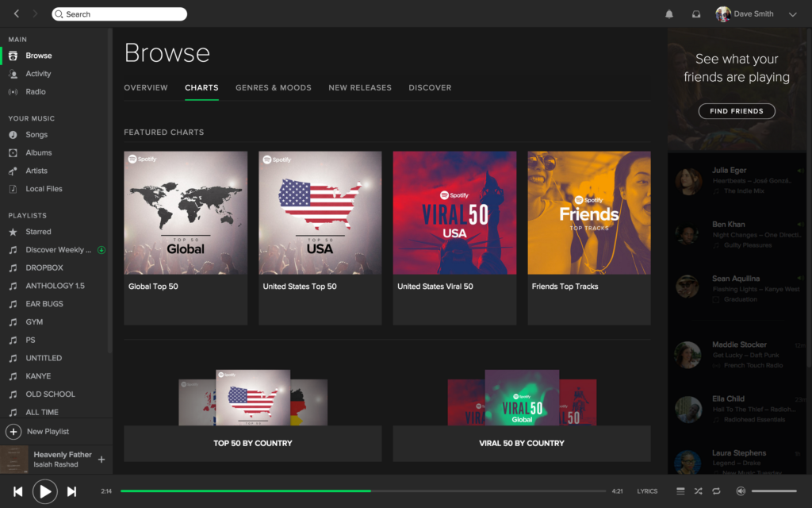Open the PS playlist
This screenshot has height=508, width=812.
pyautogui.click(x=31, y=340)
